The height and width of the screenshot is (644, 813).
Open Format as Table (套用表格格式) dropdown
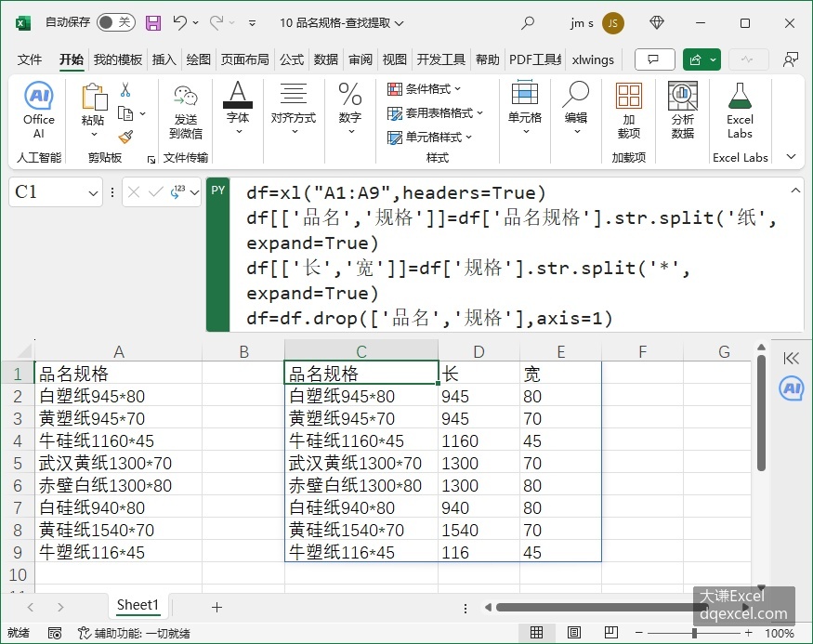click(436, 113)
